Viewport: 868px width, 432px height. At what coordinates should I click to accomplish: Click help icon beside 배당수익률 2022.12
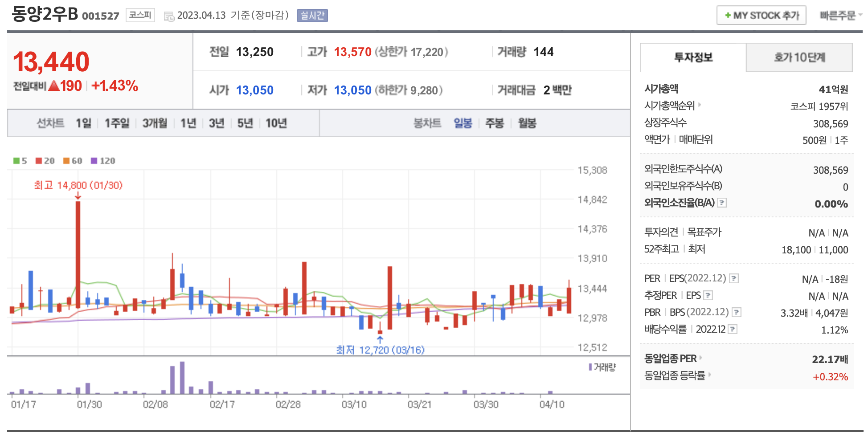[x=733, y=330]
